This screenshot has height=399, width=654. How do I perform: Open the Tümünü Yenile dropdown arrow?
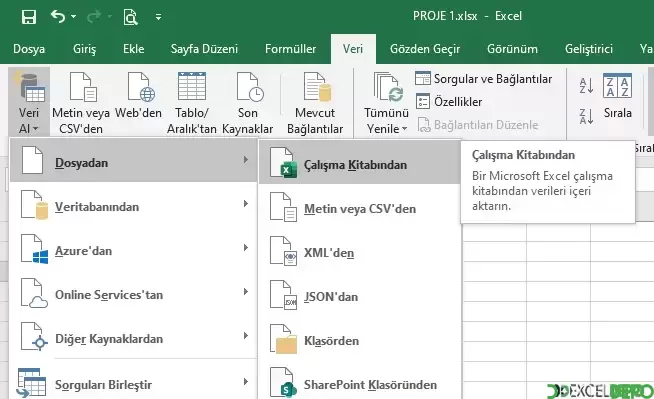[x=405, y=129]
